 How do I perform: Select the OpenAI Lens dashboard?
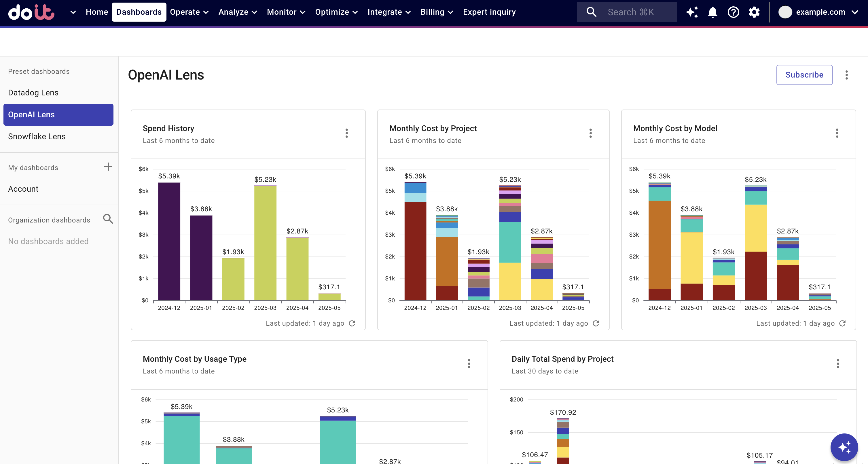point(58,115)
